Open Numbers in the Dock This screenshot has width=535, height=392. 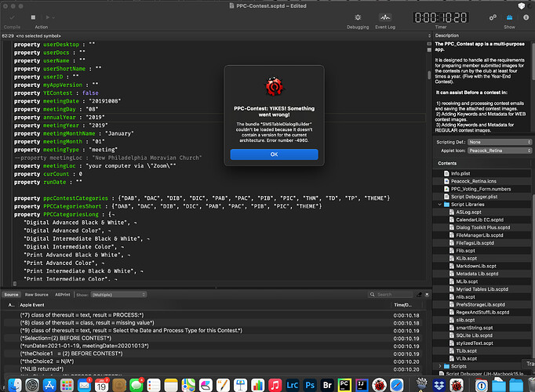pos(257,385)
